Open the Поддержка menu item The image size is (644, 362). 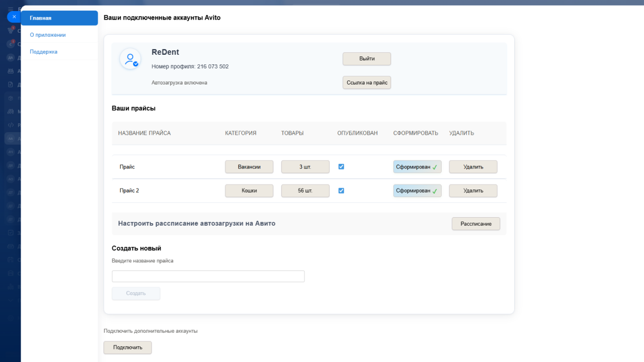(44, 52)
